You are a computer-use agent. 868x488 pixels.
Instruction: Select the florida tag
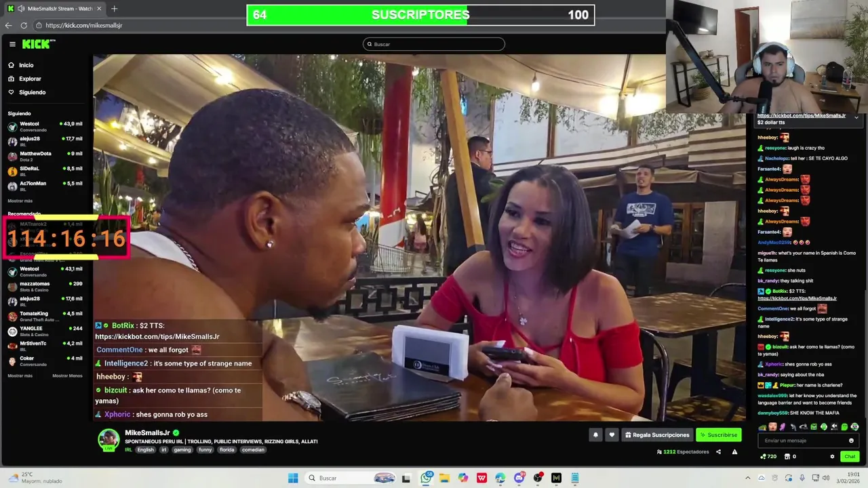[226, 450]
